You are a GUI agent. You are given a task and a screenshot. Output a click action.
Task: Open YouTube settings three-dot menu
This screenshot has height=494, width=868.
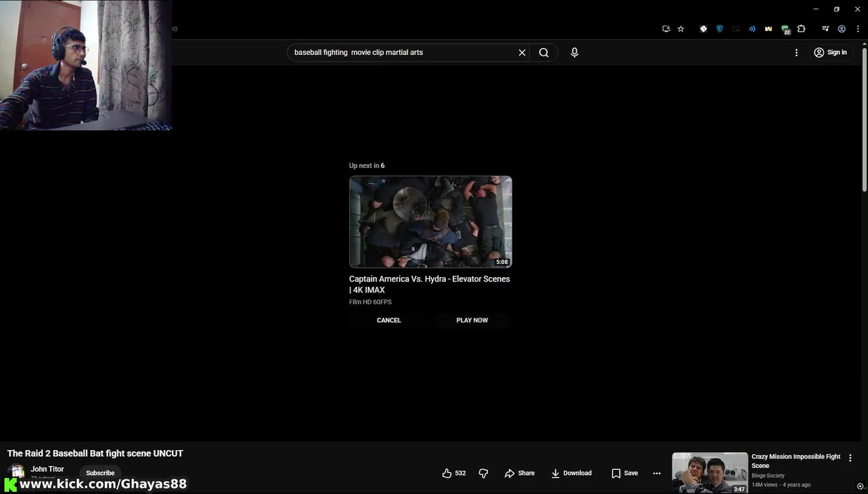pos(796,52)
